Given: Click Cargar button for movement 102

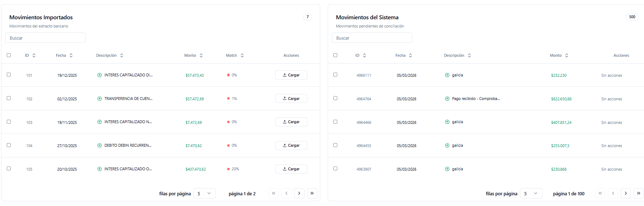Looking at the screenshot, I should point(291,99).
